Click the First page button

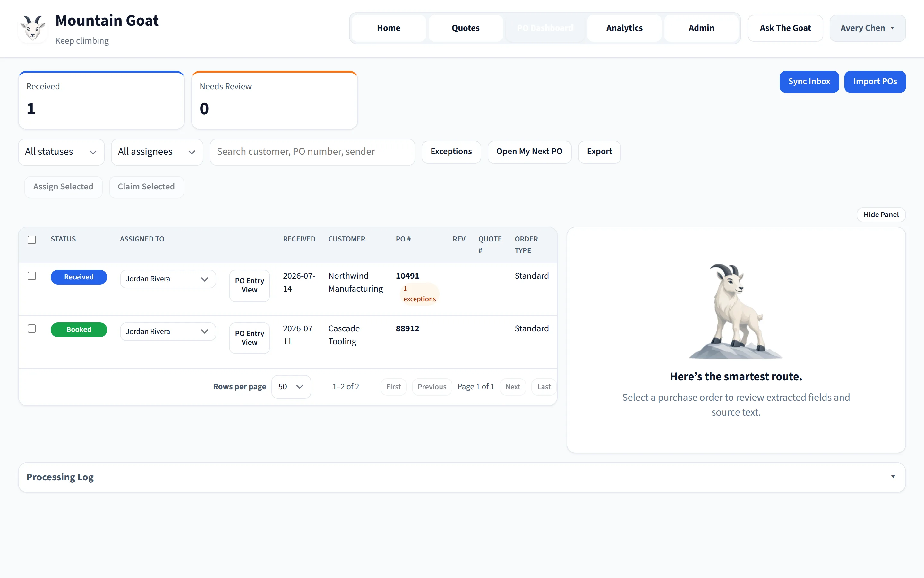pos(393,387)
